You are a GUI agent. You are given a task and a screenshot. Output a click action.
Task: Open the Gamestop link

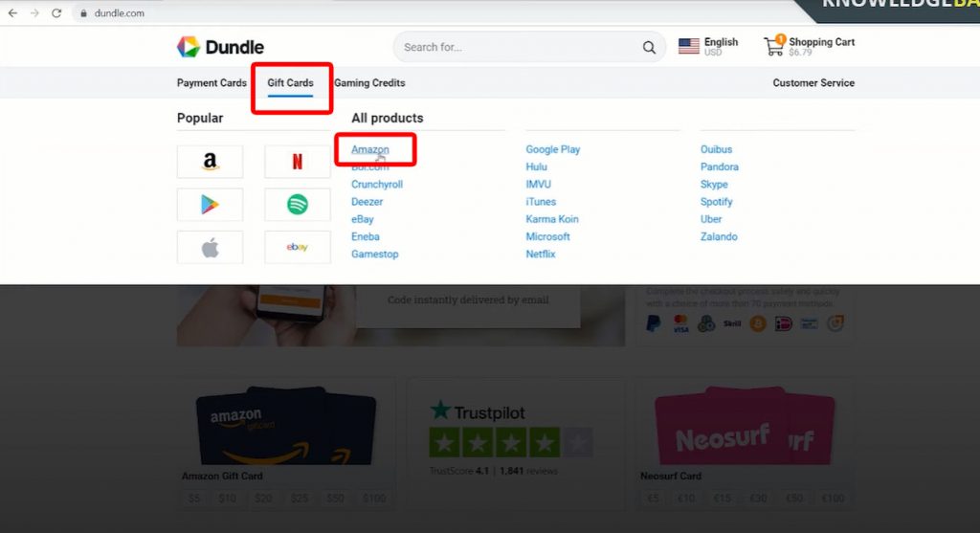click(x=374, y=255)
